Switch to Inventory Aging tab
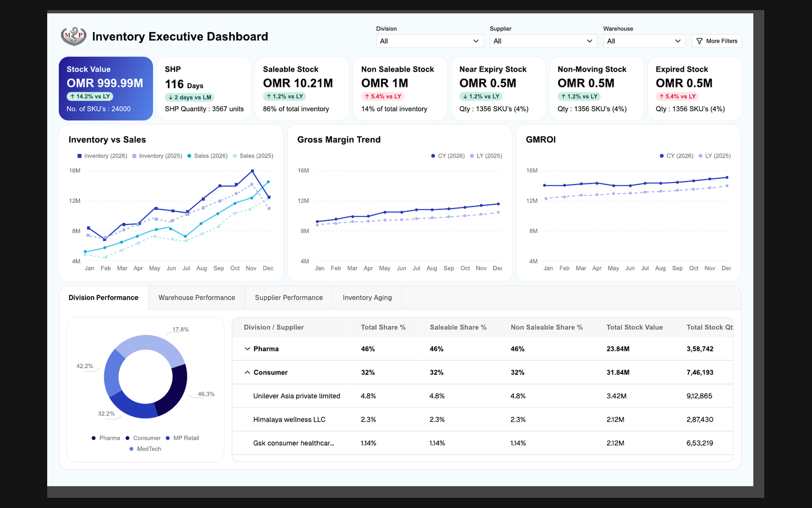812x508 pixels. pyautogui.click(x=367, y=298)
